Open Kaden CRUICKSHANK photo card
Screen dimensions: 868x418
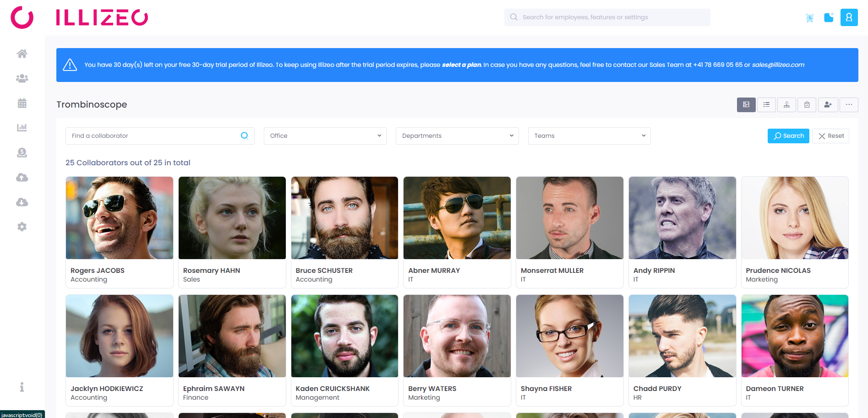click(344, 350)
